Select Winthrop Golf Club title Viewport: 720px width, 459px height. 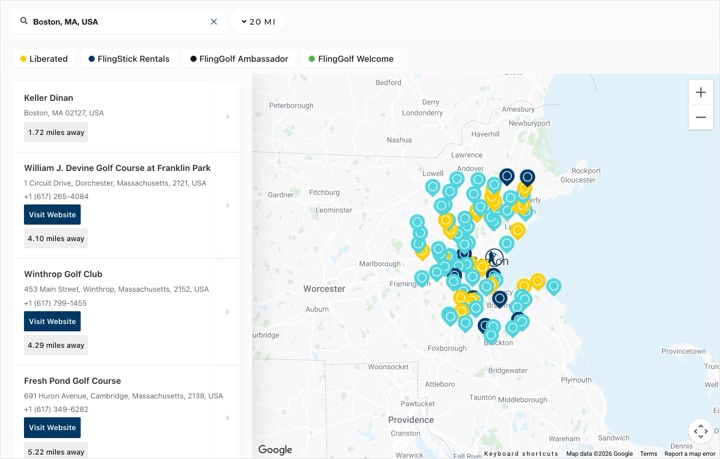pyautogui.click(x=63, y=274)
